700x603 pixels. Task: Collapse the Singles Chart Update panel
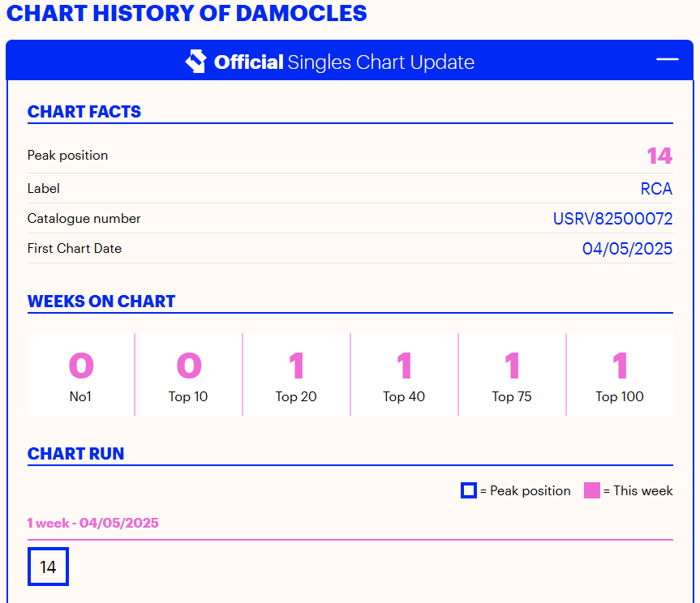tap(666, 58)
